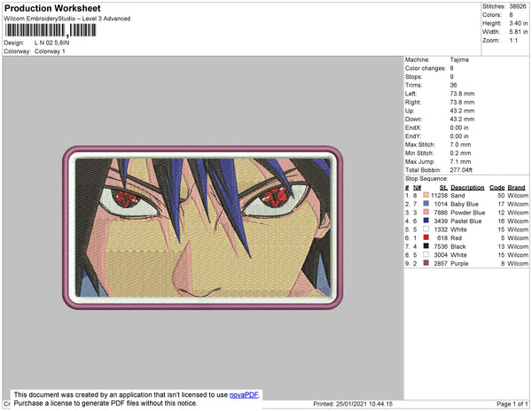Viewport: 532px width, 411px height.
Task: Open the novaPDF hyperlink
Action: pyautogui.click(x=244, y=395)
